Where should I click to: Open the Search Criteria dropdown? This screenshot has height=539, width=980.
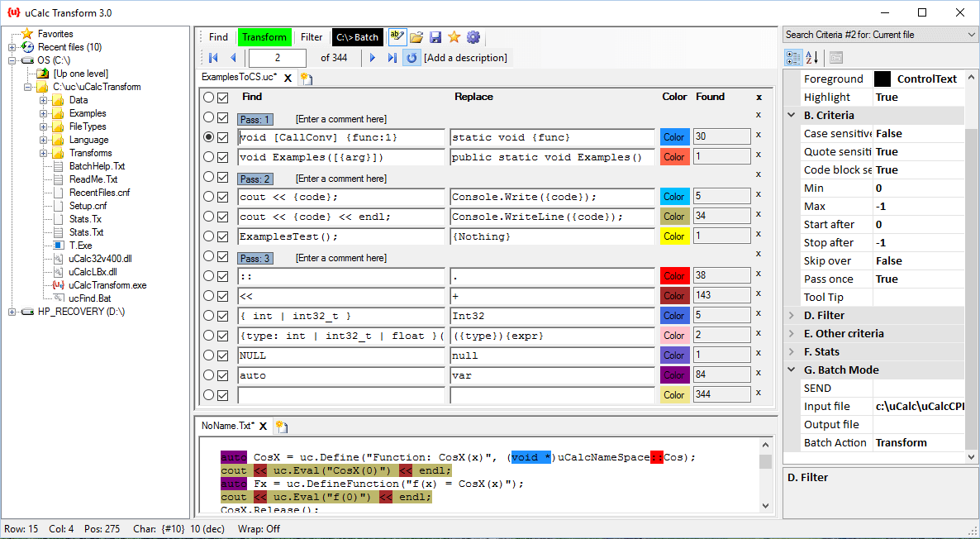pyautogui.click(x=970, y=35)
